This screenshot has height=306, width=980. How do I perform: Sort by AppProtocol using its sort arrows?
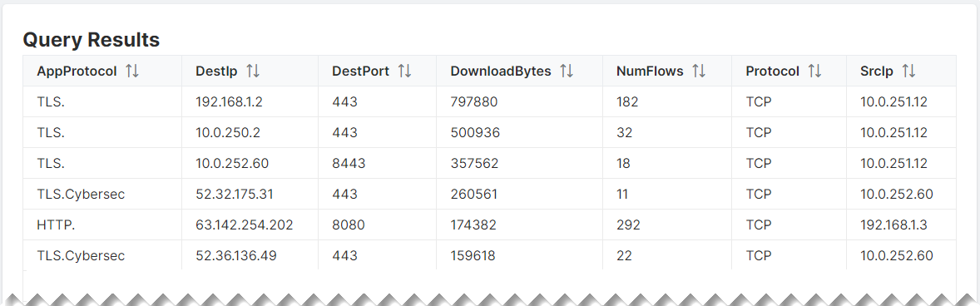pyautogui.click(x=132, y=72)
